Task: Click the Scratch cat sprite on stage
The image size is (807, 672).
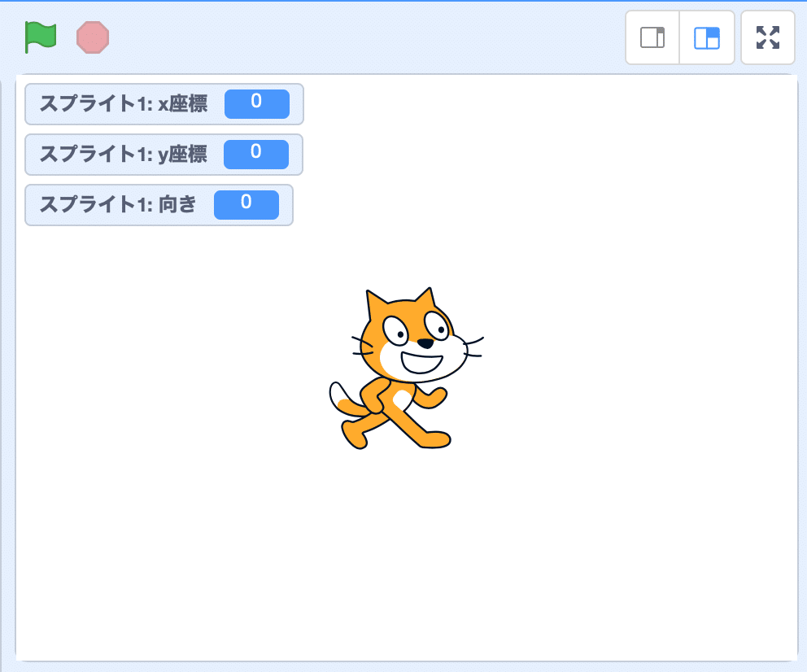Action: coord(406,369)
